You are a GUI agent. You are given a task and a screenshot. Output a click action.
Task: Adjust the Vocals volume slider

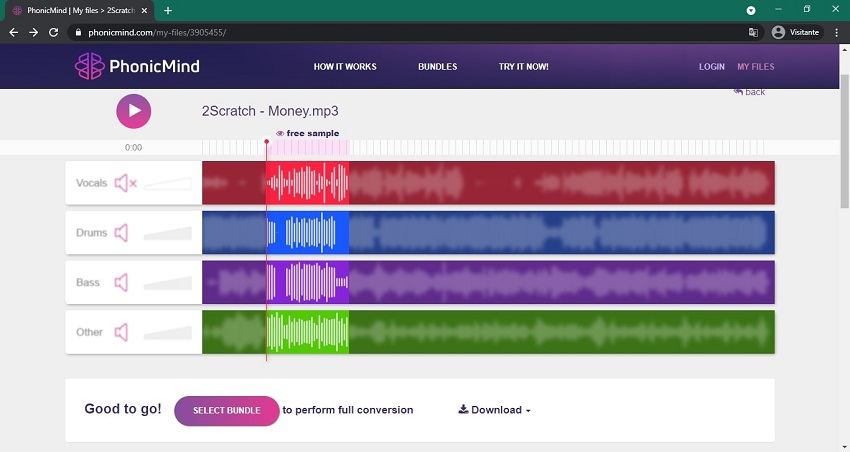click(167, 183)
